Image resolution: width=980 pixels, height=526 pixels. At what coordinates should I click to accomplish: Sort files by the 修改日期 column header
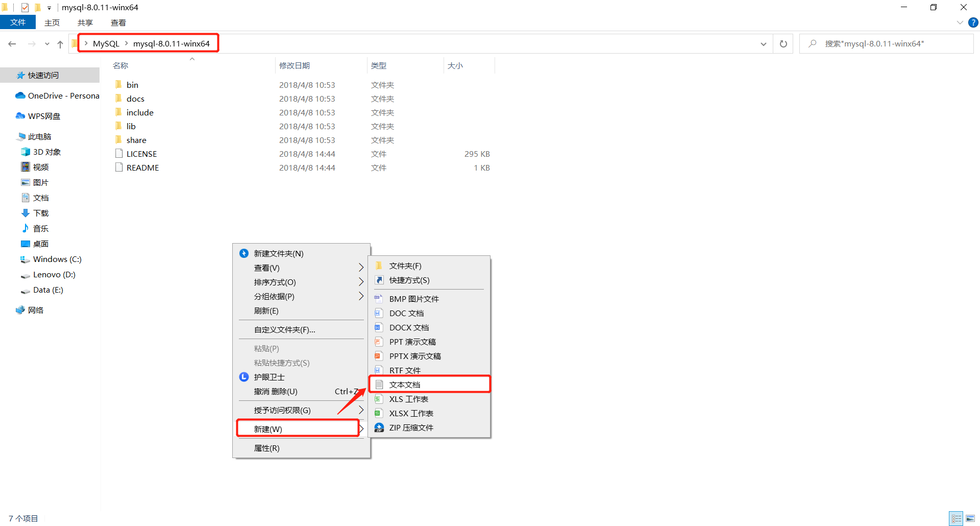point(295,65)
